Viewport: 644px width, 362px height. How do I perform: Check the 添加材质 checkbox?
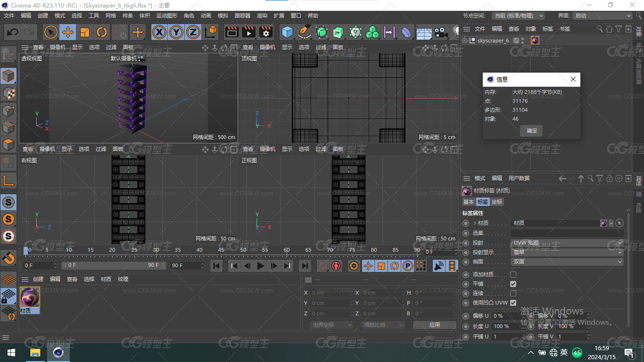513,274
